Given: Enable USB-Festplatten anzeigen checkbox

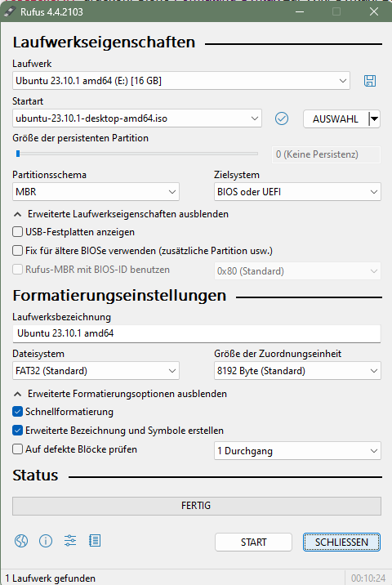Looking at the screenshot, I should coord(17,232).
